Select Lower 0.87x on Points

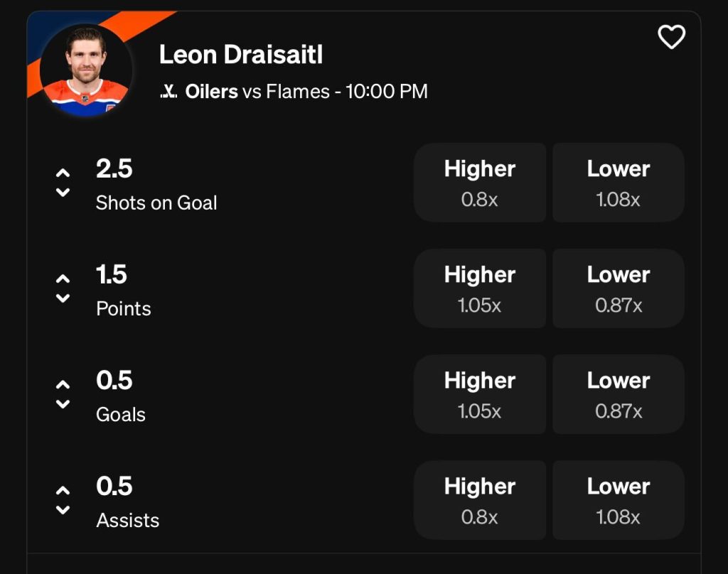pos(618,288)
